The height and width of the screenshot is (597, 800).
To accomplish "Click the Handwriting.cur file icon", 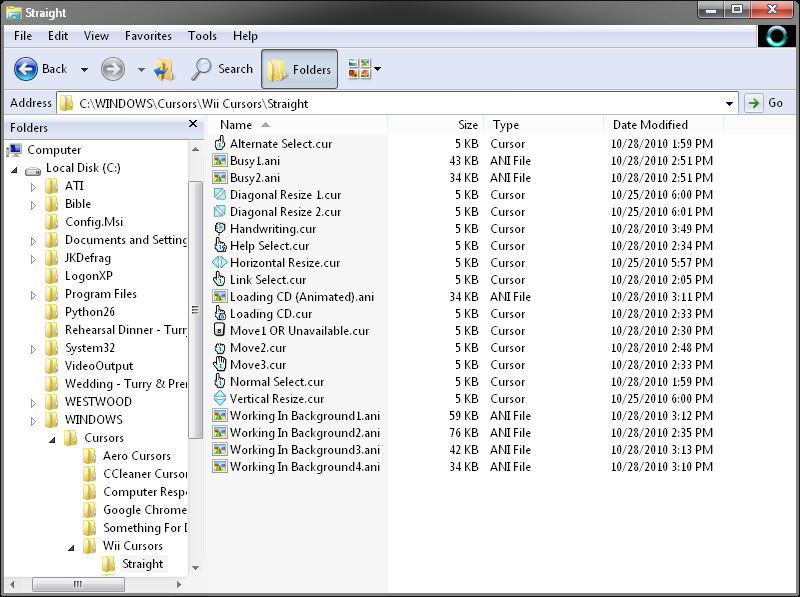I will tap(221, 229).
